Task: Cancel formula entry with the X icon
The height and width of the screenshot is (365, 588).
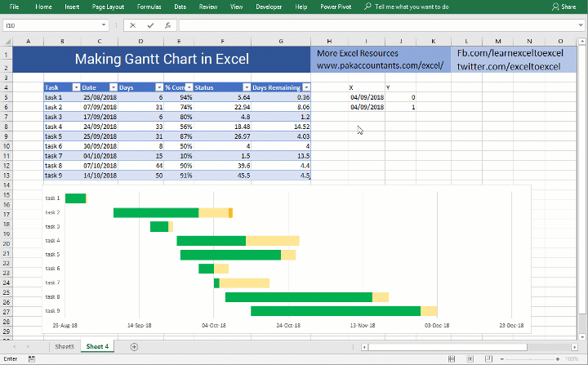Action: pos(133,25)
